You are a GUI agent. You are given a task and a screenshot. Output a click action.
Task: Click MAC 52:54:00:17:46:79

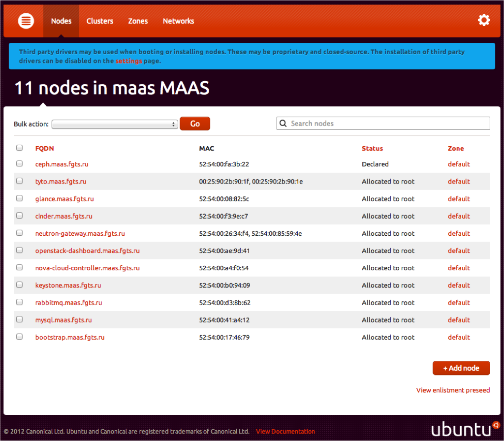tap(224, 338)
